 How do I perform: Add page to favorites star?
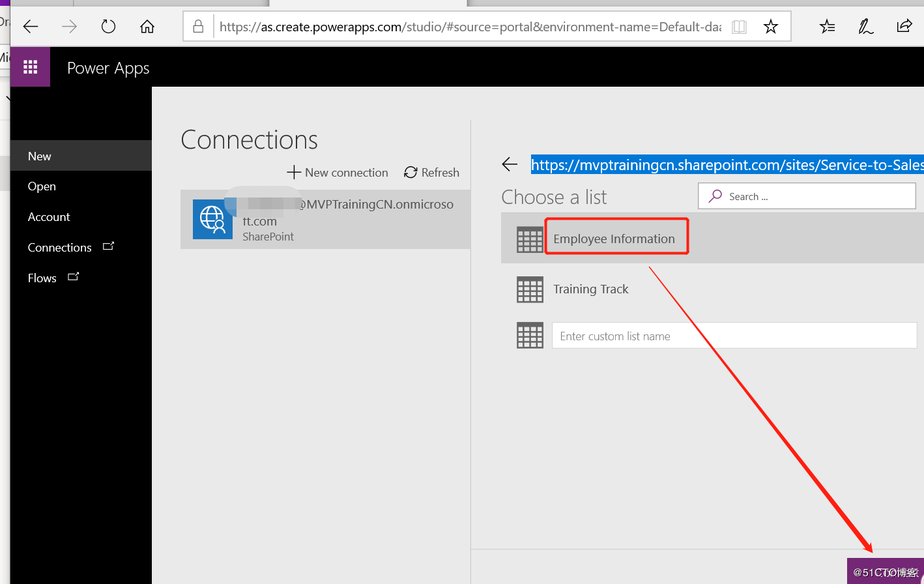tap(771, 27)
